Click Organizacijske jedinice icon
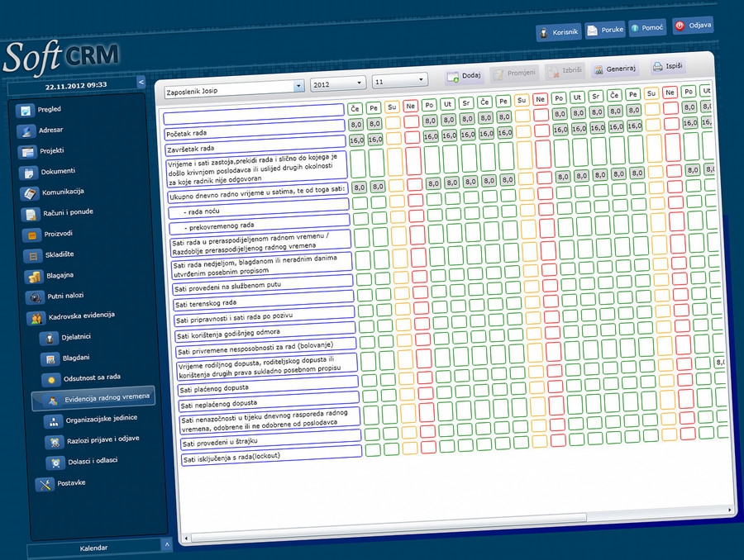 (x=54, y=421)
